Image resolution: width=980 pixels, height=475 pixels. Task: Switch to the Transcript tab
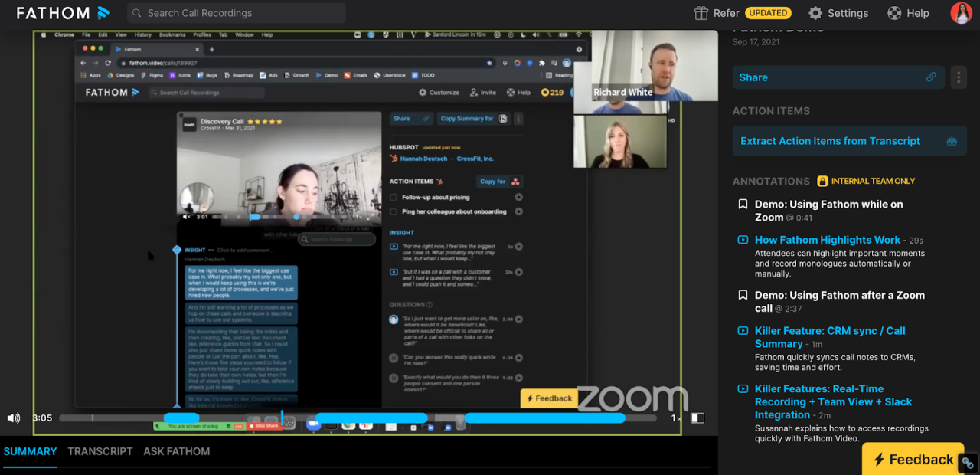[100, 451]
